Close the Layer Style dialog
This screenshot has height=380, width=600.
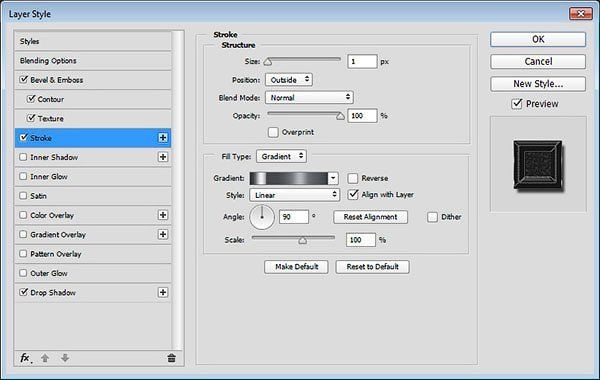click(580, 14)
